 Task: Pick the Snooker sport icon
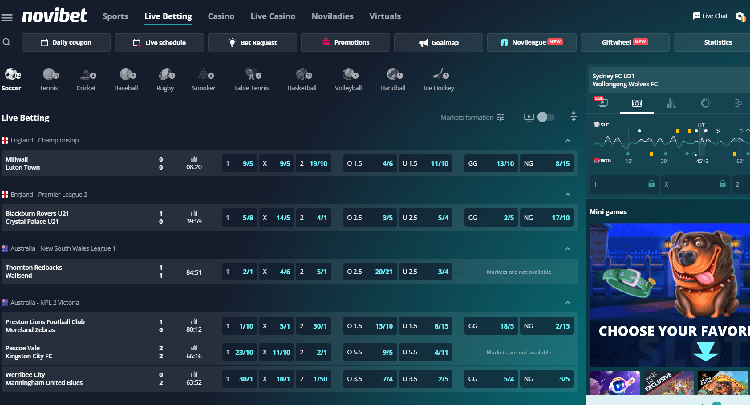pyautogui.click(x=205, y=77)
